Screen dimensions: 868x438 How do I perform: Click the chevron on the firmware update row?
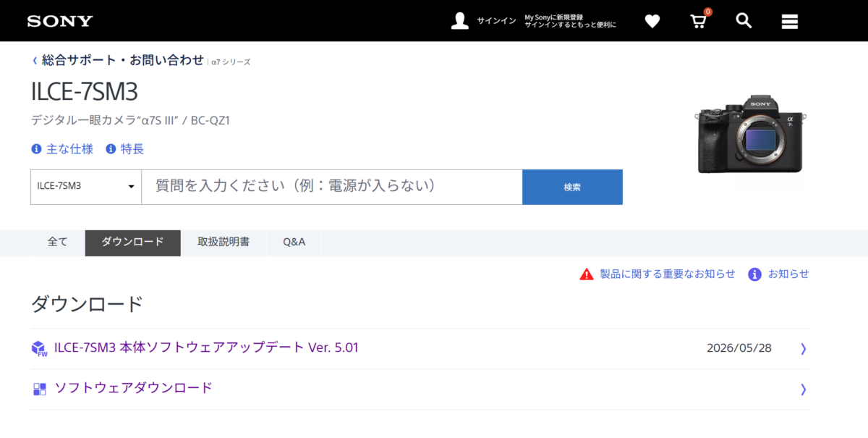pos(803,349)
